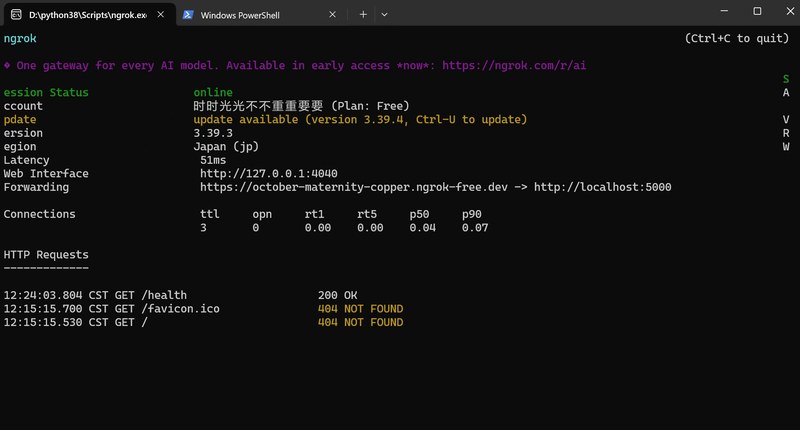Click the ngrok.exe tab console icon
Image resolution: width=800 pixels, height=430 pixels.
click(x=16, y=14)
